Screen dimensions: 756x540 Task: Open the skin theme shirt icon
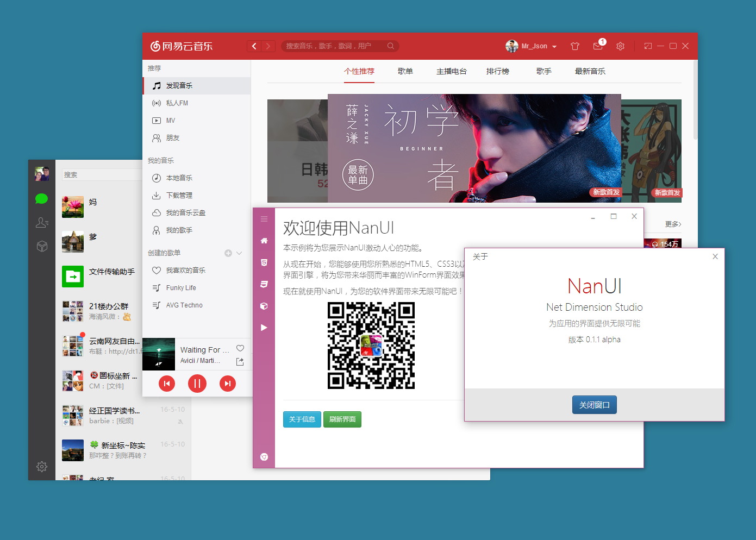click(575, 46)
